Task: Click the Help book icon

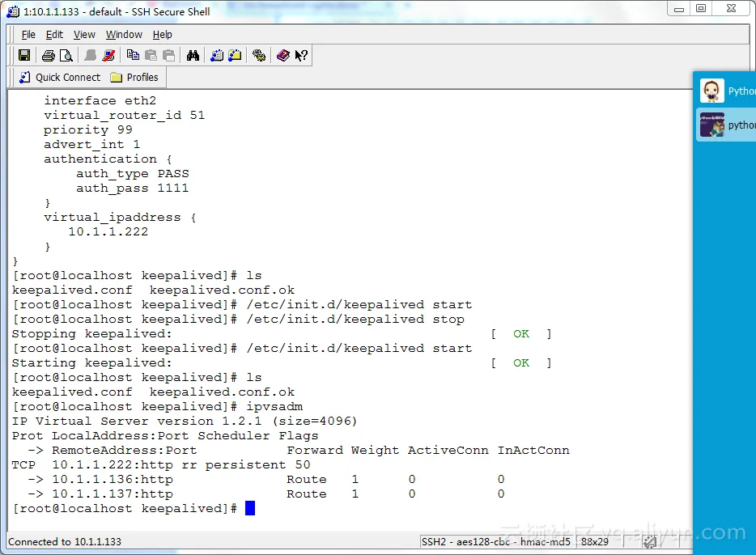Action: (x=282, y=56)
